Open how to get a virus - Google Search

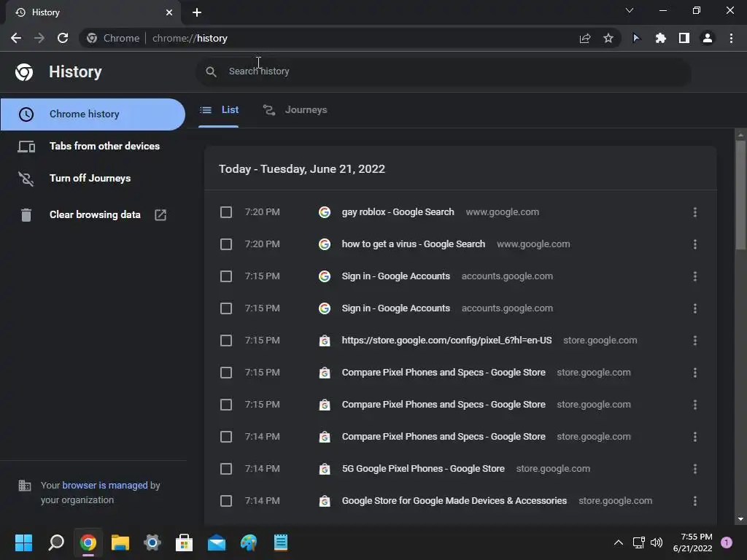[x=414, y=244]
